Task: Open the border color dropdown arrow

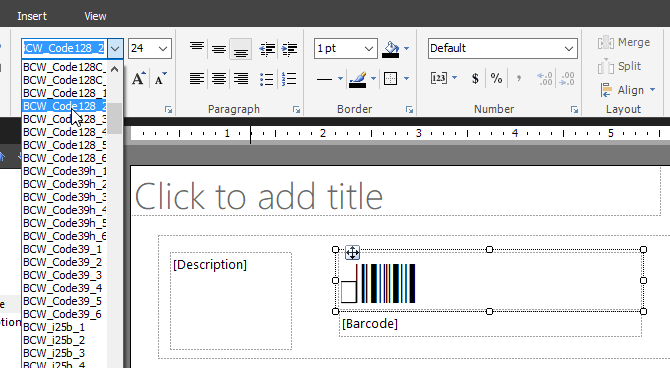Action: click(373, 79)
